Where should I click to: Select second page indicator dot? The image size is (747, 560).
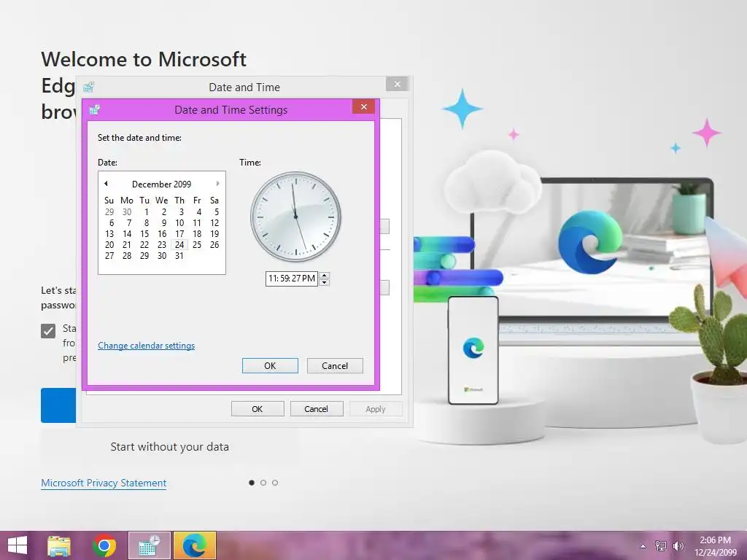263,483
